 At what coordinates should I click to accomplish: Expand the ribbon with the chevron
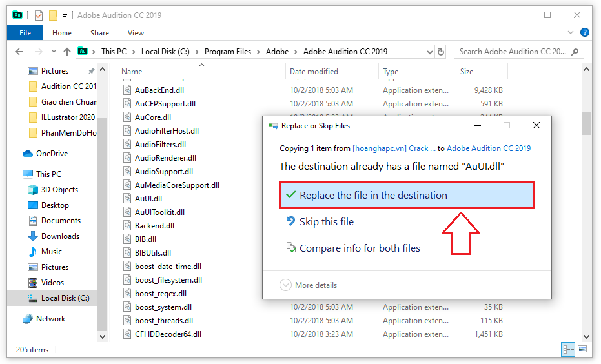pos(571,32)
